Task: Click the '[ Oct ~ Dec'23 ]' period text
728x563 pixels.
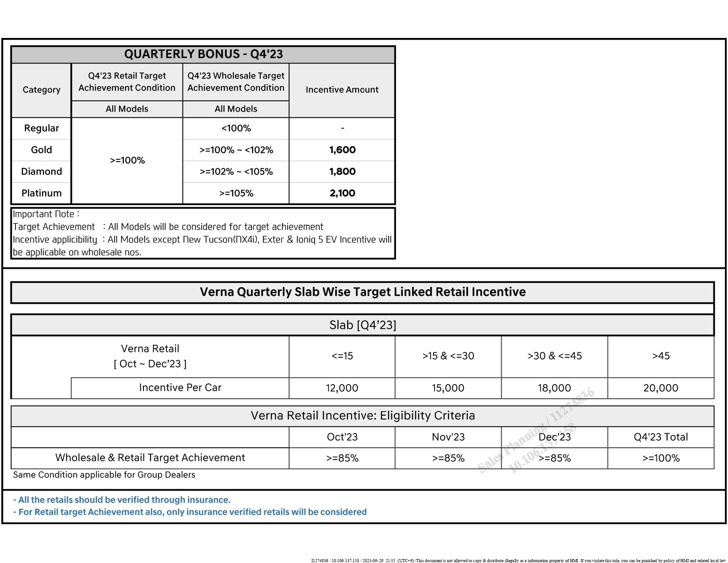Action: coord(150,364)
